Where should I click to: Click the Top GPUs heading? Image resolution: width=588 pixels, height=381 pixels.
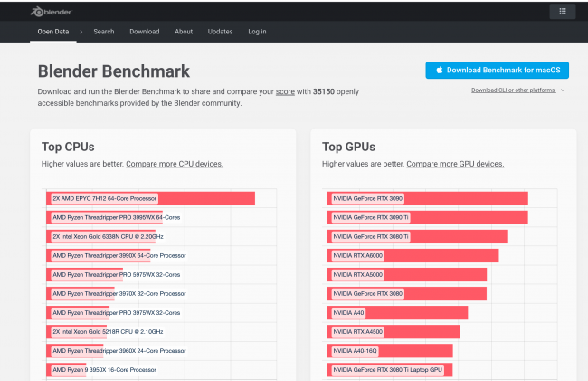349,147
